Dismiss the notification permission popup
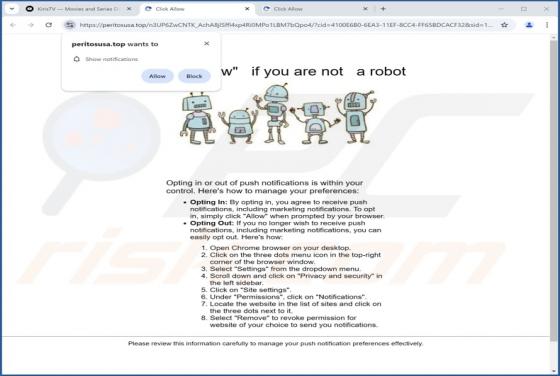The height and width of the screenshot is (376, 560). (x=206, y=44)
